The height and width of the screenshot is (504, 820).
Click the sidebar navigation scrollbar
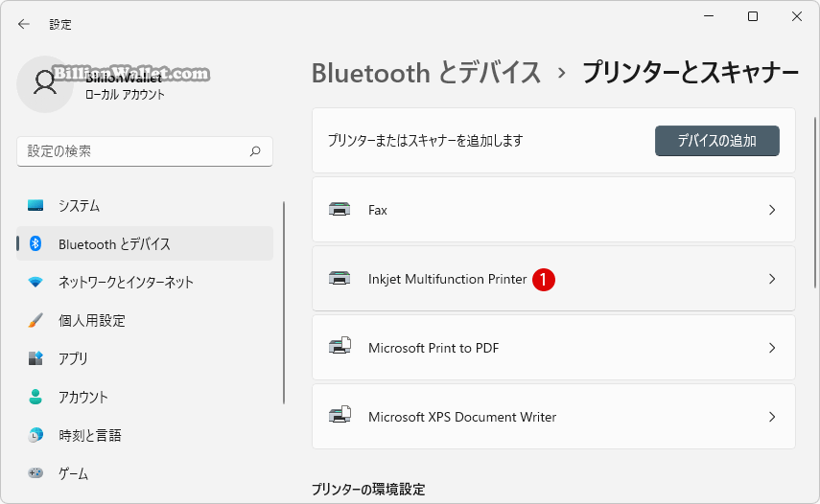[x=284, y=303]
